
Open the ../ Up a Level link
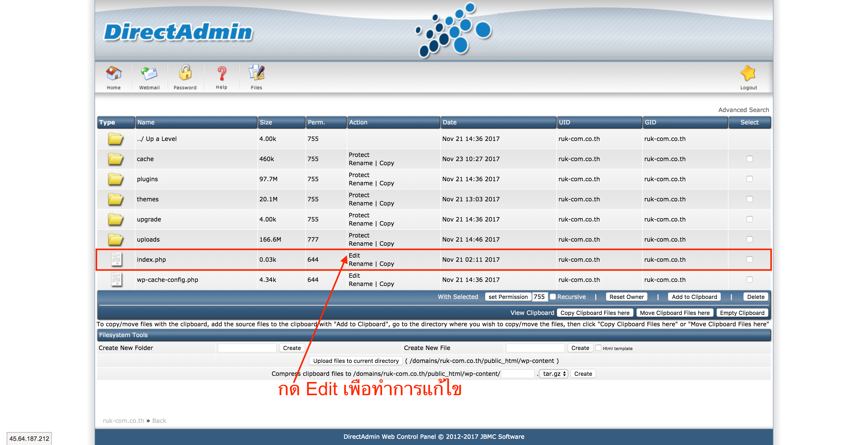pos(157,139)
